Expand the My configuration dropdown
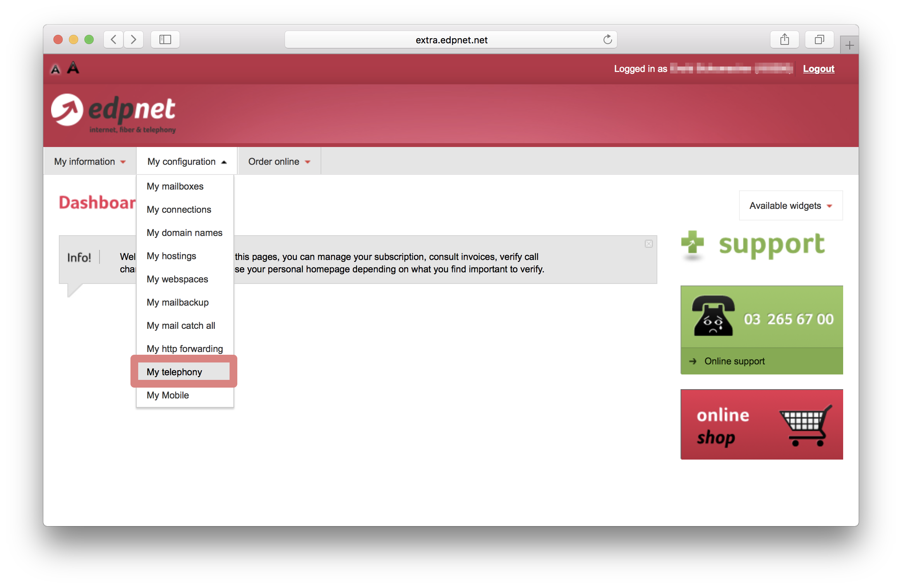The width and height of the screenshot is (902, 588). click(x=185, y=162)
